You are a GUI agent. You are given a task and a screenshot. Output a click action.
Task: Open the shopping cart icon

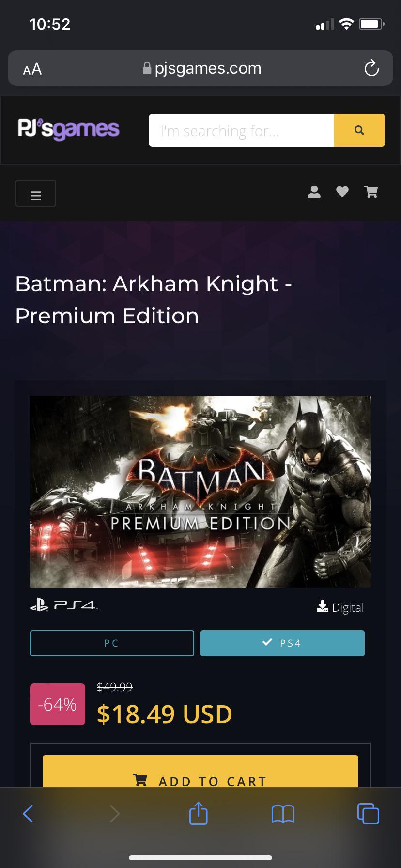pos(371,192)
